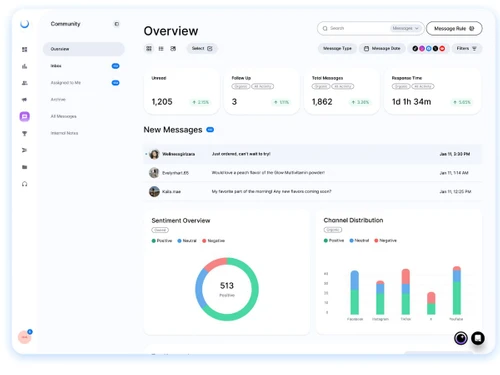Viewport: 500px width, 375px height.
Task: Click the tag pill under Channel Distribution
Action: [x=333, y=230]
